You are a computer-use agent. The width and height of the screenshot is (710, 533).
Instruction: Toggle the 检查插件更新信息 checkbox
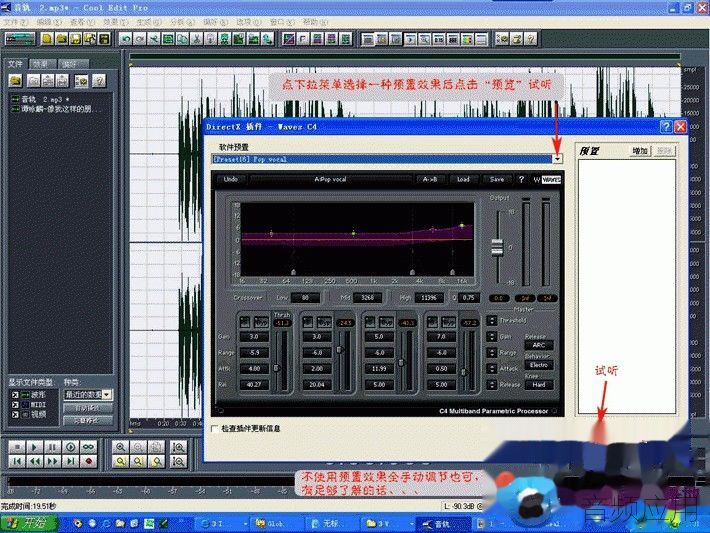[x=215, y=428]
